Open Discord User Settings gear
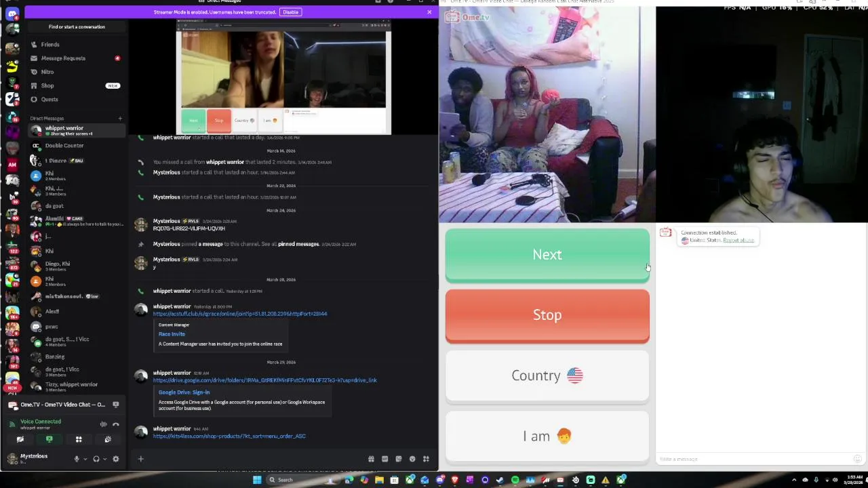This screenshot has width=868, height=488. 116,459
